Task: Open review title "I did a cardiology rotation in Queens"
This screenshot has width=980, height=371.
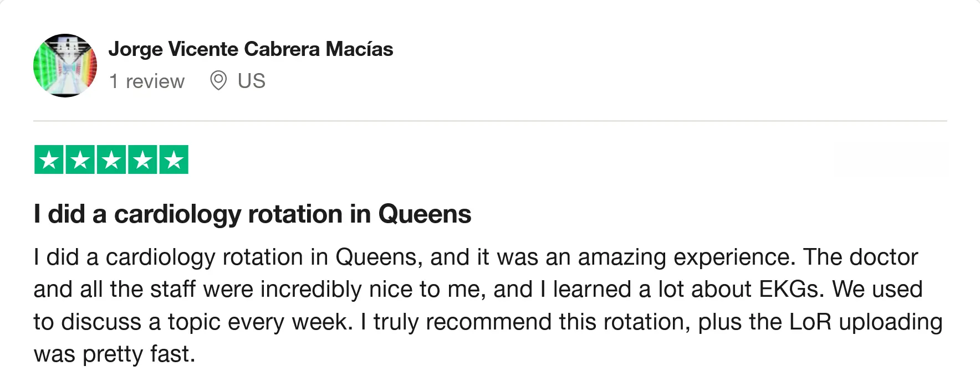Action: 252,214
